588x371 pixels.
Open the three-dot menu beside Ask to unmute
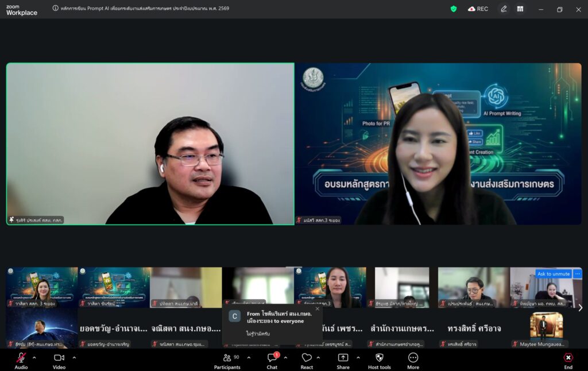tap(577, 274)
